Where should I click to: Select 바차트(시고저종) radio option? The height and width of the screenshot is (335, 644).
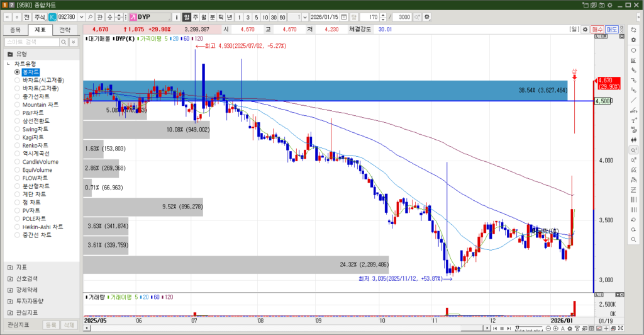point(17,80)
